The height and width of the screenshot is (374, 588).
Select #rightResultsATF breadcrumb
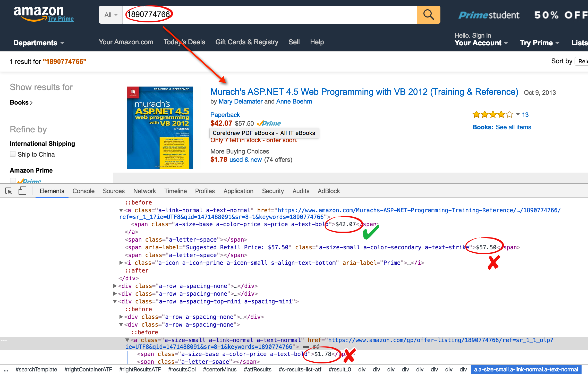[x=140, y=370]
